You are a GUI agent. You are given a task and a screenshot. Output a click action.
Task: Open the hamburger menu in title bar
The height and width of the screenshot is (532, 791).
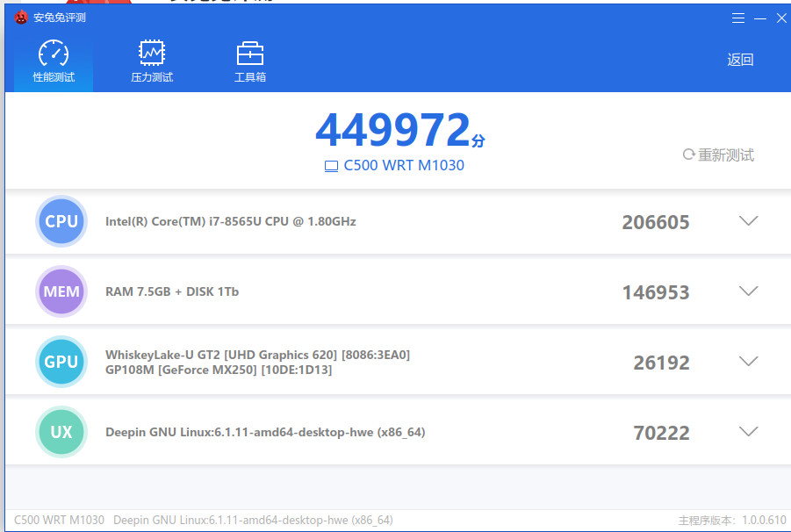point(738,18)
